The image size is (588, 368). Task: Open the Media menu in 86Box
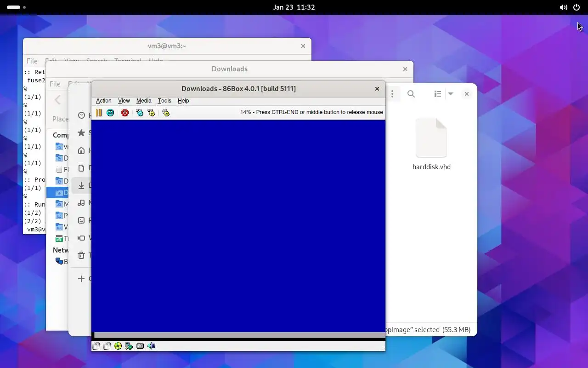[144, 101]
